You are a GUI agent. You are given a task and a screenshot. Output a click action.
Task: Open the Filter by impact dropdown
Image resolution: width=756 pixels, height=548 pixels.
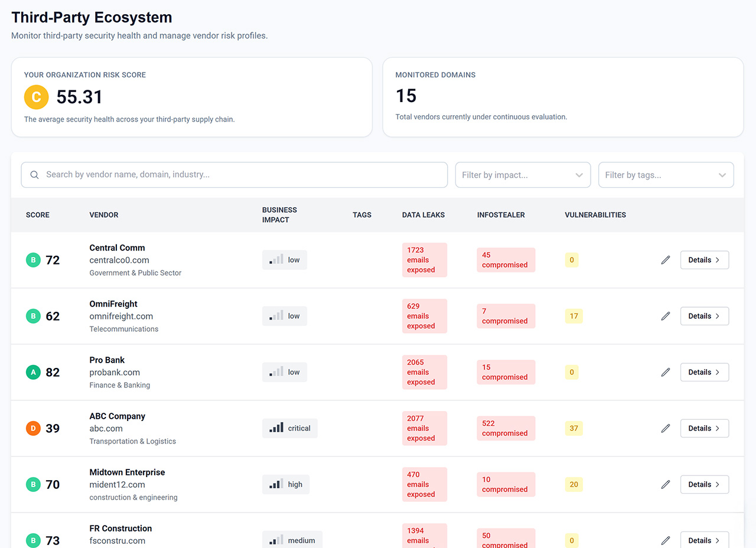tap(523, 175)
